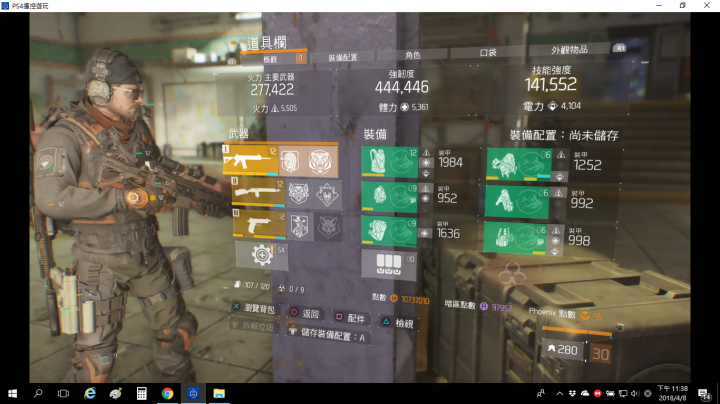Image resolution: width=720 pixels, height=404 pixels.
Task: Select the gloves gear piece with armor 992
Action: tap(517, 201)
